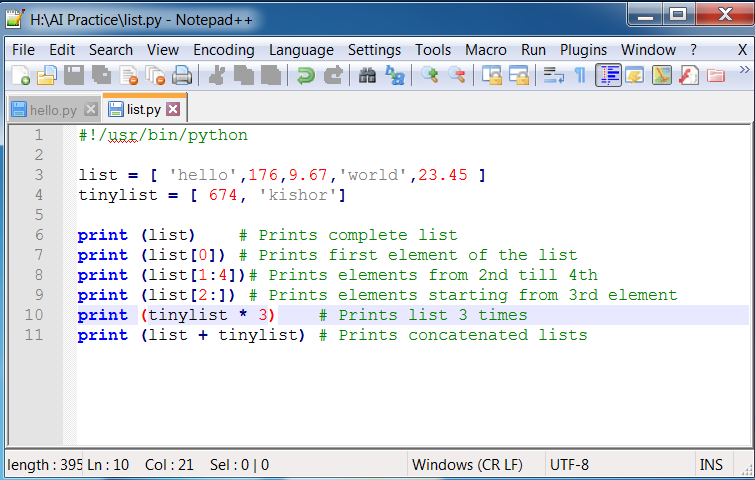Open the User Defined Language dialog icon
The height and width of the screenshot is (480, 755).
click(635, 76)
